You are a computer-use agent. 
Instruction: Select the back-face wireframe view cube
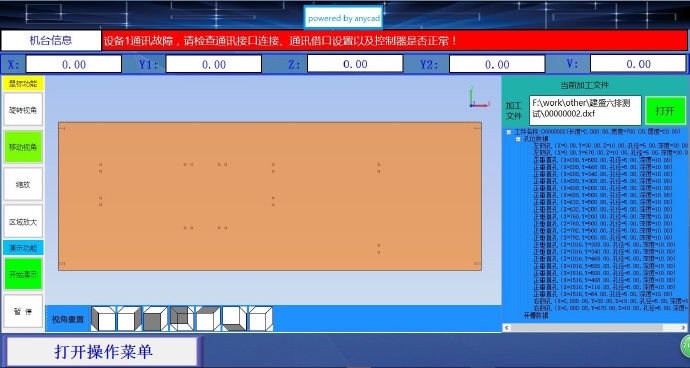182,319
